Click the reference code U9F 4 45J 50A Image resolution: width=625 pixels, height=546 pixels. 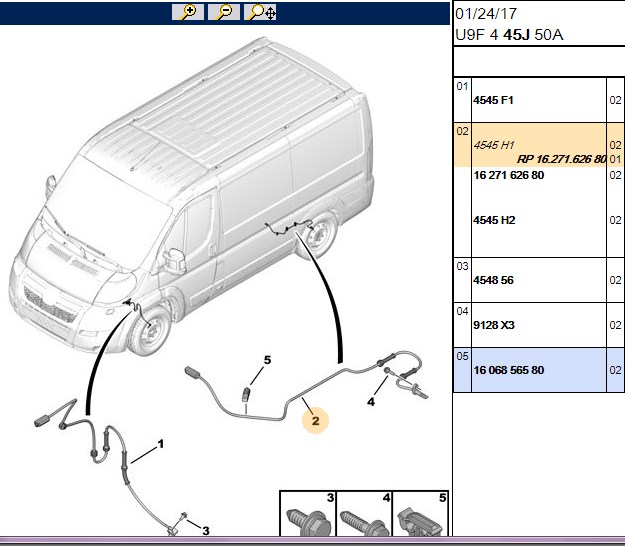pos(509,35)
